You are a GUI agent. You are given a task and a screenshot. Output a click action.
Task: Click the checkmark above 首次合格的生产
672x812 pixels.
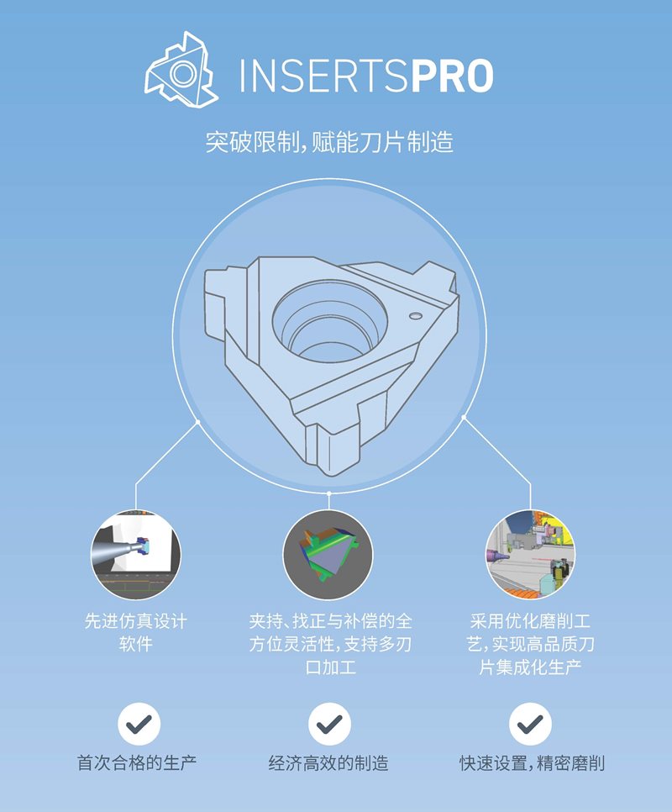coord(139,724)
